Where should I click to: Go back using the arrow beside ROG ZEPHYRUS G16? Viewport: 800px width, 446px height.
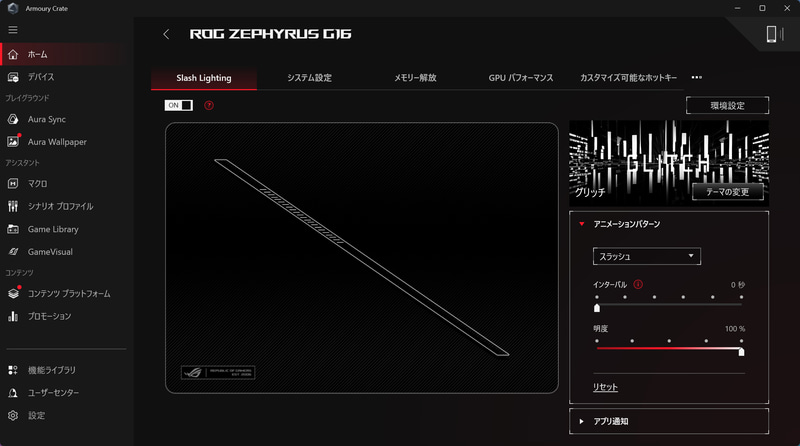click(x=166, y=34)
